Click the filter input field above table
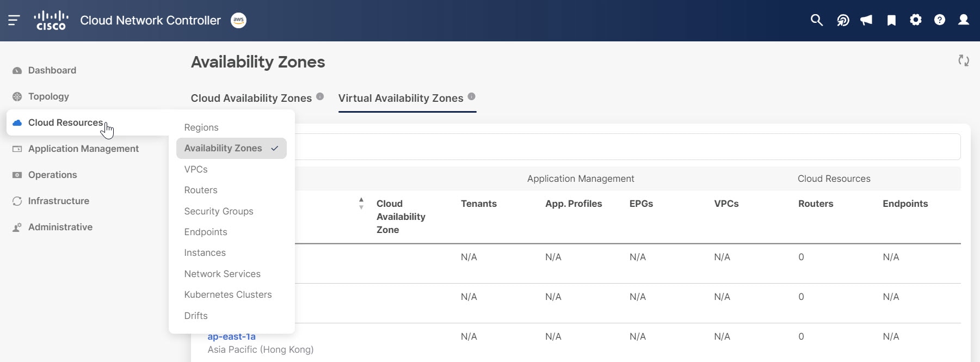Screen dimensions: 980x362 click(x=626, y=147)
